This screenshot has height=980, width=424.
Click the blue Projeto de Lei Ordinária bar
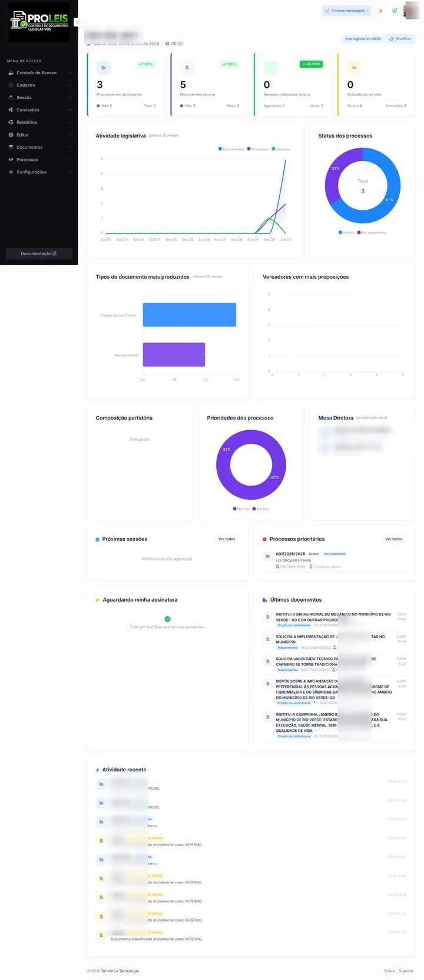point(190,315)
